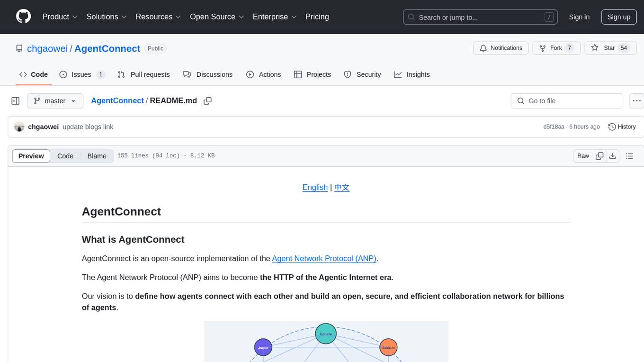Image resolution: width=644 pixels, height=362 pixels.
Task: Expand the Solutions menu
Action: coord(107,17)
